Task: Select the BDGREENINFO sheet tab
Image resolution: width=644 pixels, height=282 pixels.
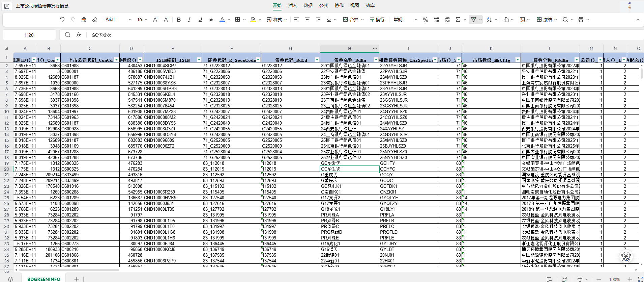Action: [44, 279]
